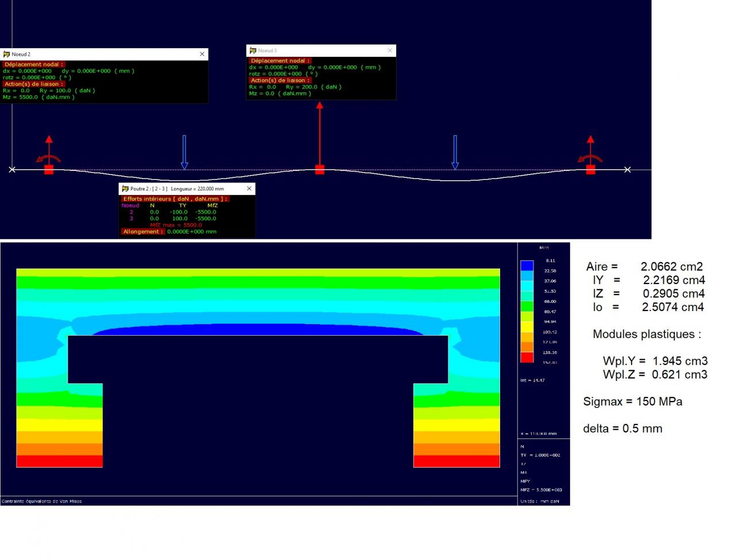Click the 'MfZ max = 5500.0' value
The height and width of the screenshot is (560, 735).
click(176, 225)
